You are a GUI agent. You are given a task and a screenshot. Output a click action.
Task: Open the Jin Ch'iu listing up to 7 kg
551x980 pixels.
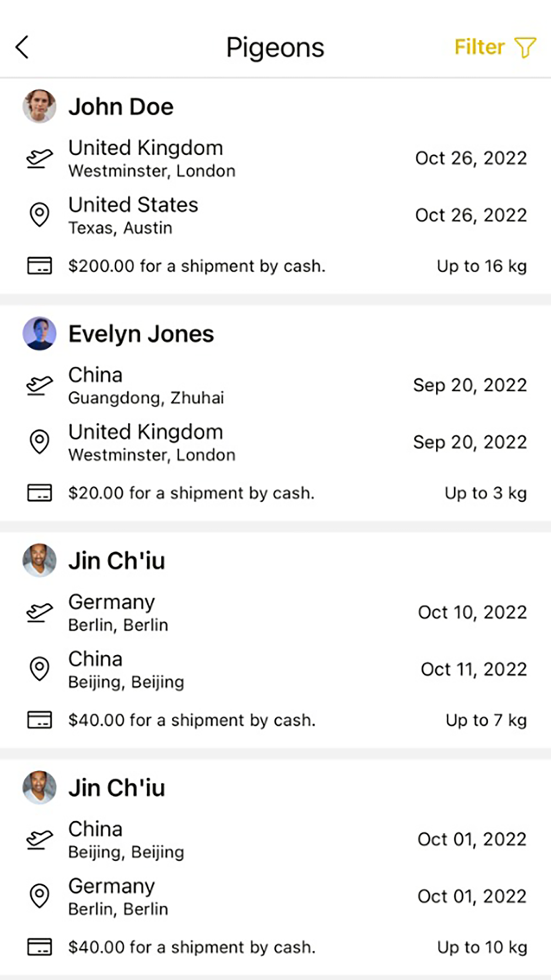275,640
